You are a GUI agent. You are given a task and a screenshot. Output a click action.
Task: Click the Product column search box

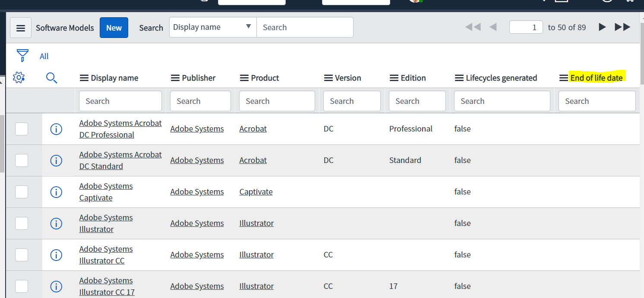(277, 101)
